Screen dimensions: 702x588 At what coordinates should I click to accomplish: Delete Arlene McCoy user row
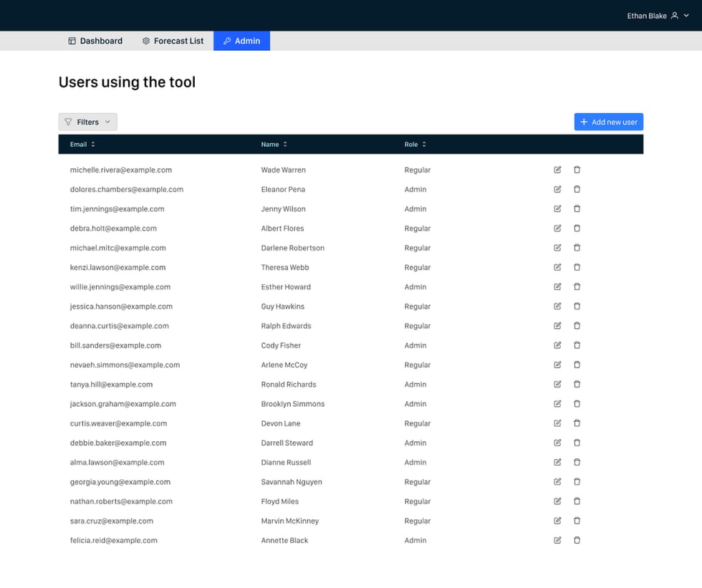(577, 365)
